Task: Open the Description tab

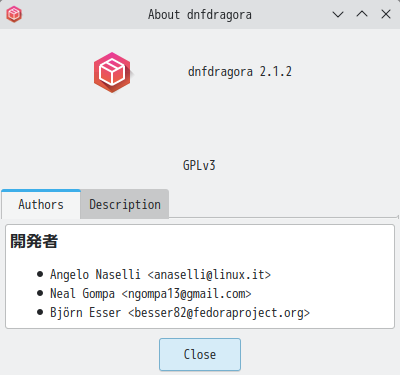Action: [x=125, y=204]
